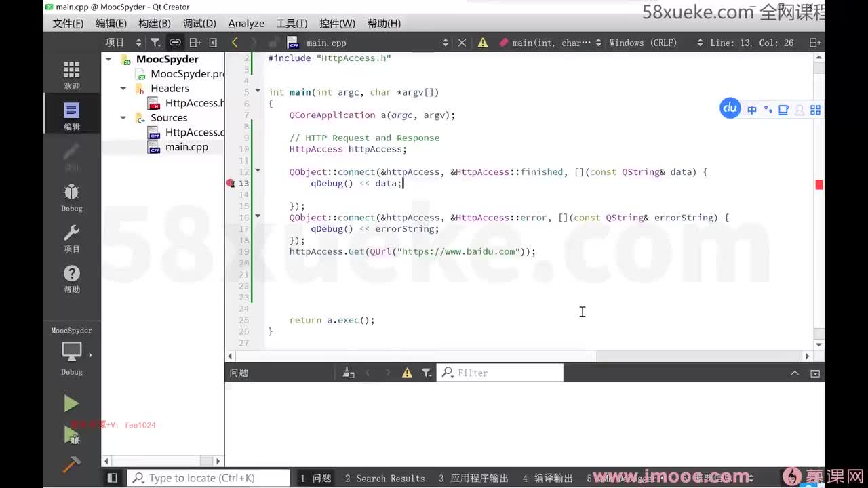The height and width of the screenshot is (488, 868).
Task: Select HttpAccess.h under Headers
Action: click(186, 103)
